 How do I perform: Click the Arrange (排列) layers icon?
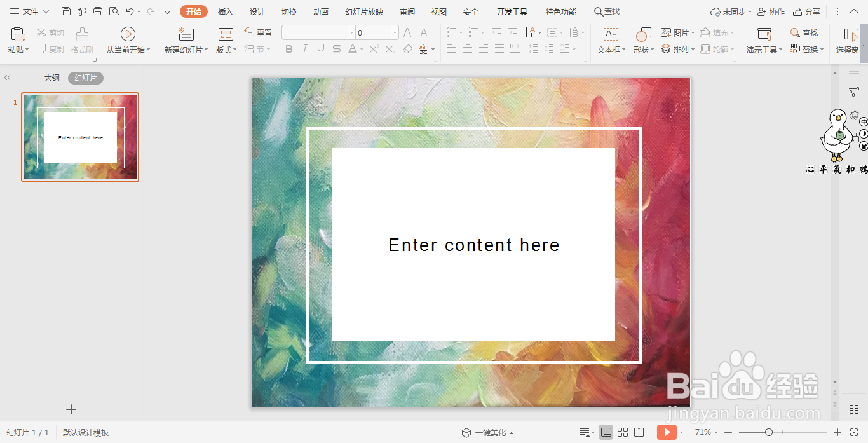(666, 49)
